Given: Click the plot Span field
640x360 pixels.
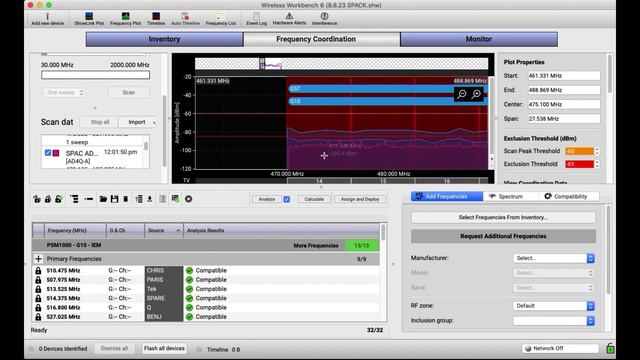Looking at the screenshot, I should click(x=564, y=119).
